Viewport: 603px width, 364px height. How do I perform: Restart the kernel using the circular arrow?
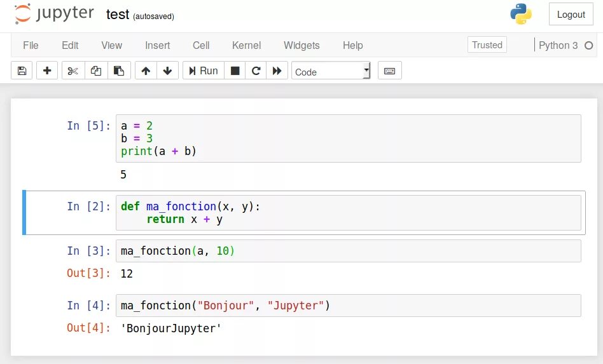pos(256,71)
